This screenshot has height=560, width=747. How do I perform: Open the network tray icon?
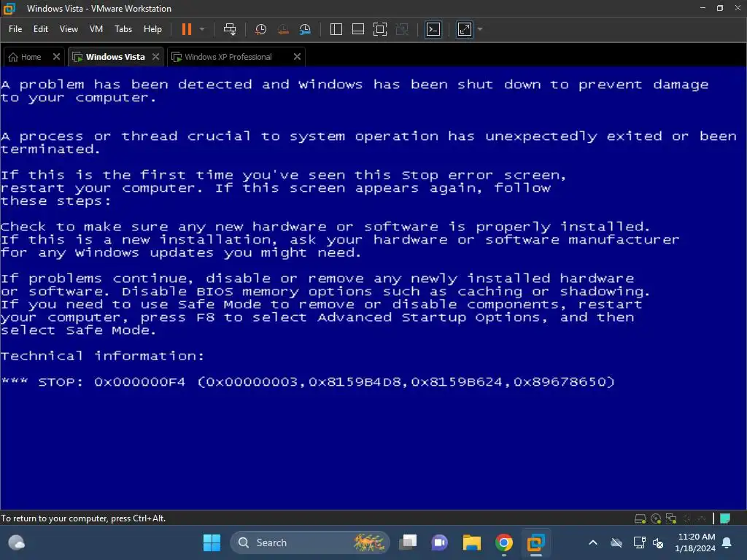pos(639,542)
